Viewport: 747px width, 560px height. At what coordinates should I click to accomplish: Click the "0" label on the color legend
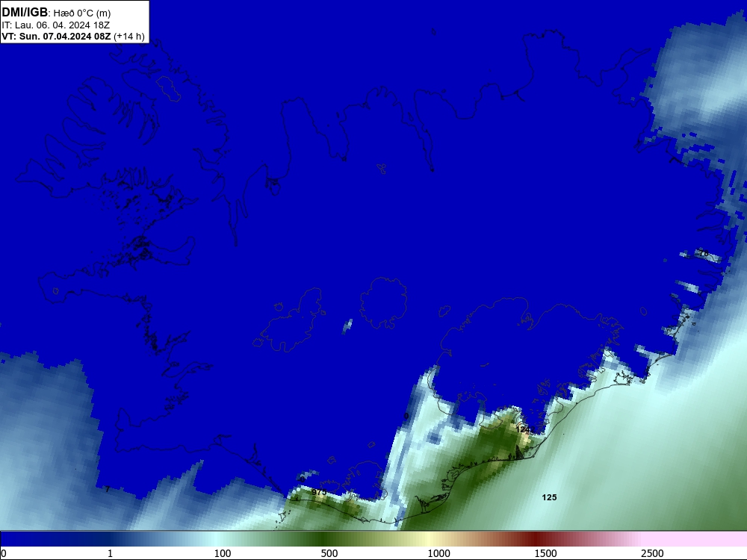[x=4, y=553]
